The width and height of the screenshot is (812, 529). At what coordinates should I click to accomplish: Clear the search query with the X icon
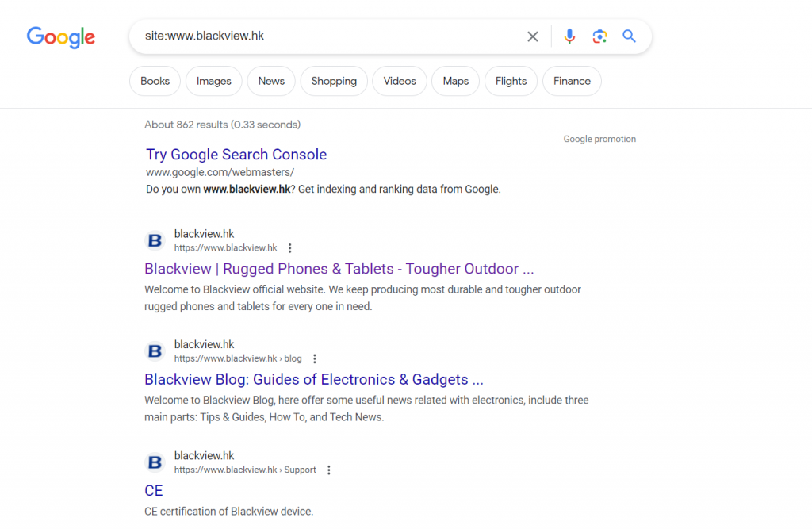(532, 36)
